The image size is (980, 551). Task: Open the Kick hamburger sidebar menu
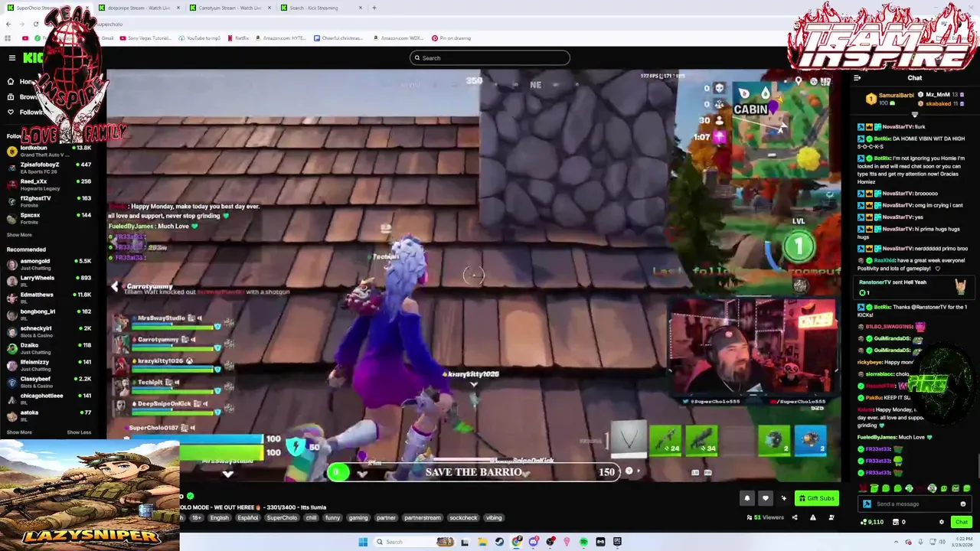pyautogui.click(x=11, y=57)
